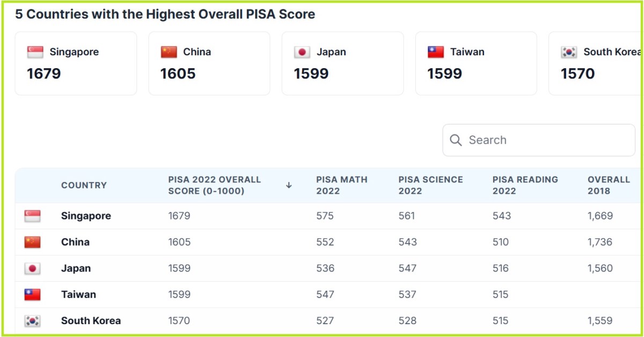The width and height of the screenshot is (644, 337).
Task: Click the Singapore flag in table row
Action: pos(32,216)
